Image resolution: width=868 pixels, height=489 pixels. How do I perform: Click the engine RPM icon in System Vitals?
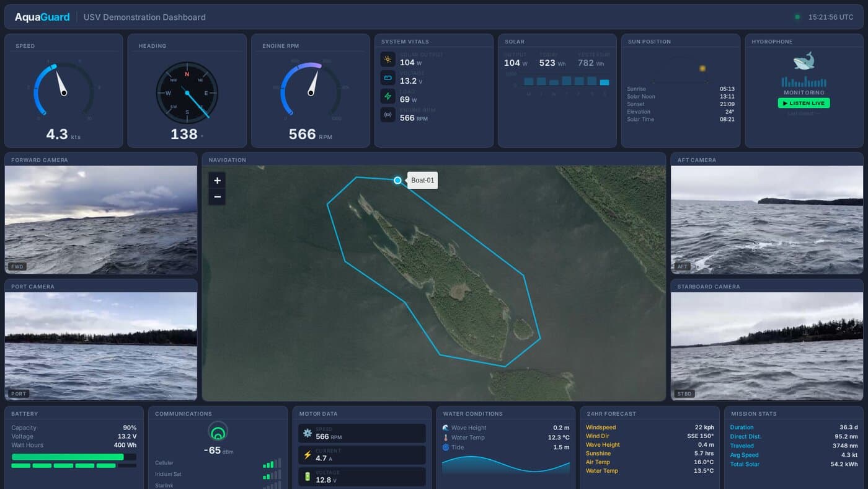(388, 115)
